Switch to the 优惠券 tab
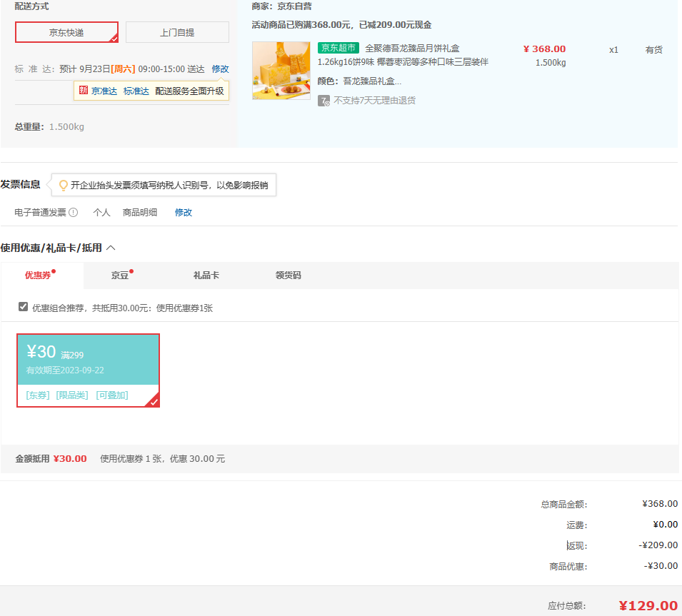The image size is (682, 616). (42, 276)
